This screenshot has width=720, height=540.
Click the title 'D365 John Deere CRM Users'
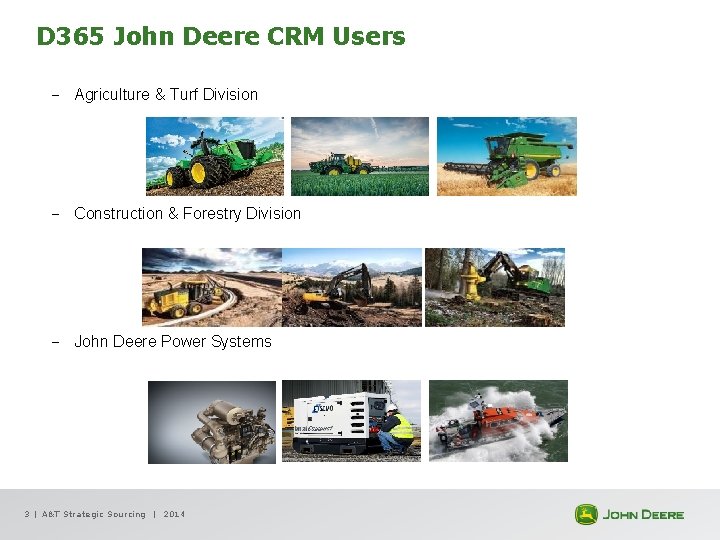(x=221, y=36)
